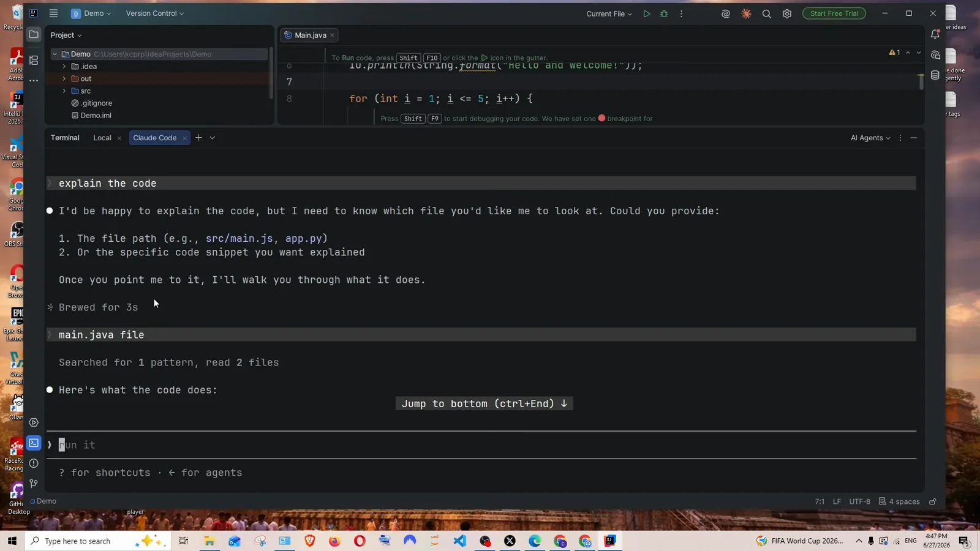
Task: Open the Notifications bell
Action: click(x=935, y=34)
